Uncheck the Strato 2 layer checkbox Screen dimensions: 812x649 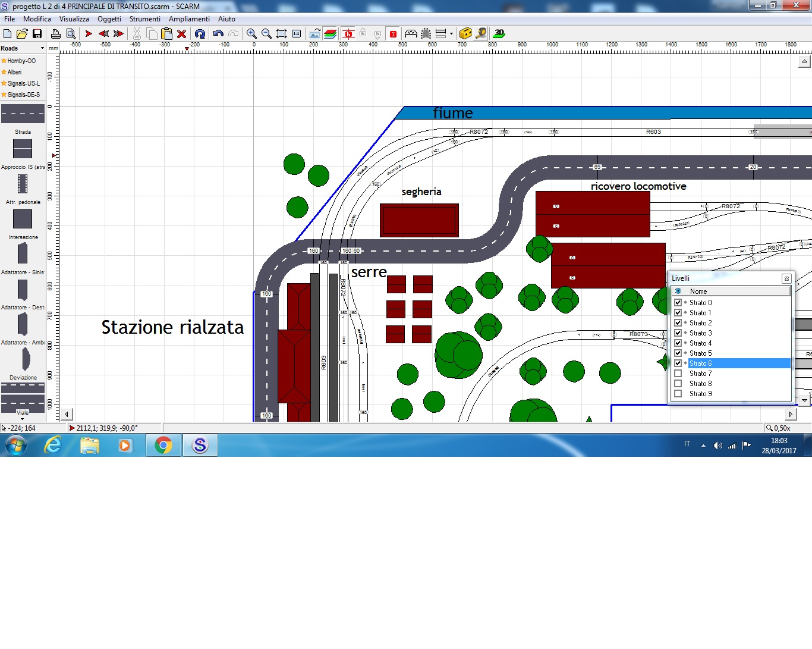[678, 323]
